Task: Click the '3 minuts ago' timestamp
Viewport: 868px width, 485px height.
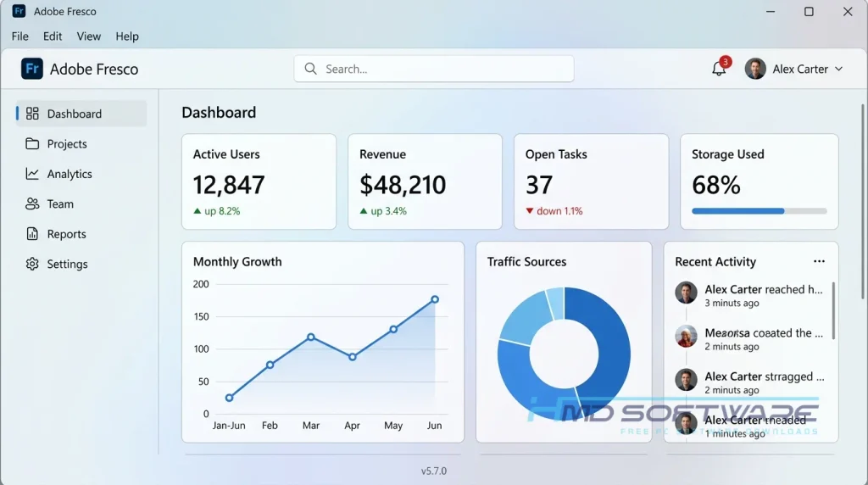Action: point(732,303)
